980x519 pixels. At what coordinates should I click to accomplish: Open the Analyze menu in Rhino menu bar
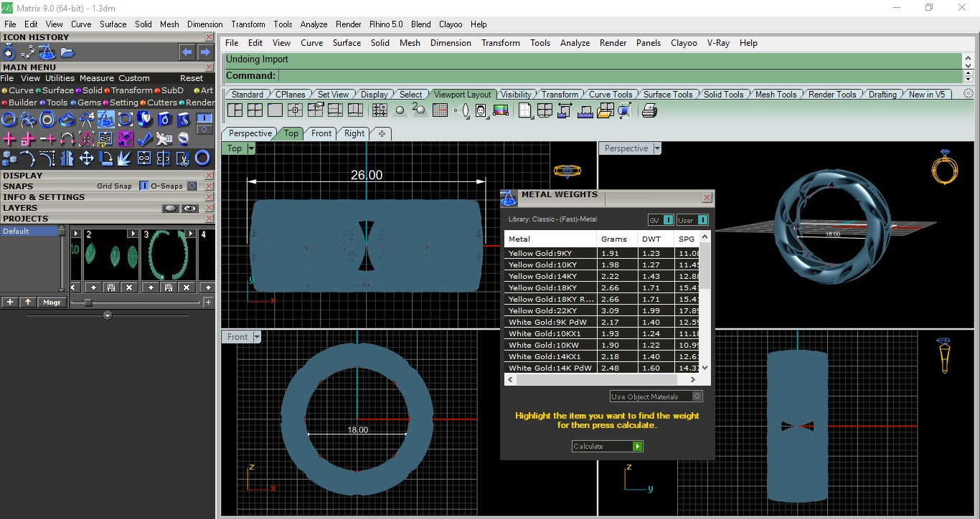pyautogui.click(x=575, y=43)
